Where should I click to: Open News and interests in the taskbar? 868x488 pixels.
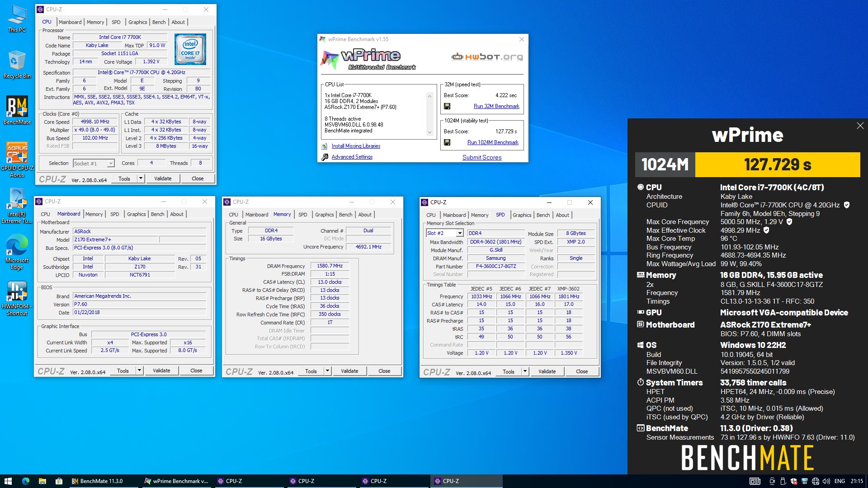755,481
